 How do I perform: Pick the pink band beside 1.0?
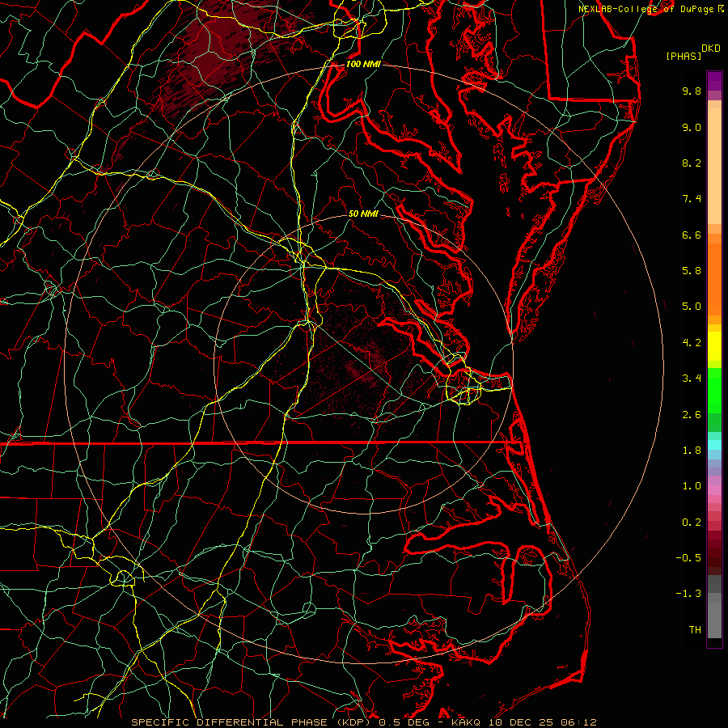[x=714, y=490]
